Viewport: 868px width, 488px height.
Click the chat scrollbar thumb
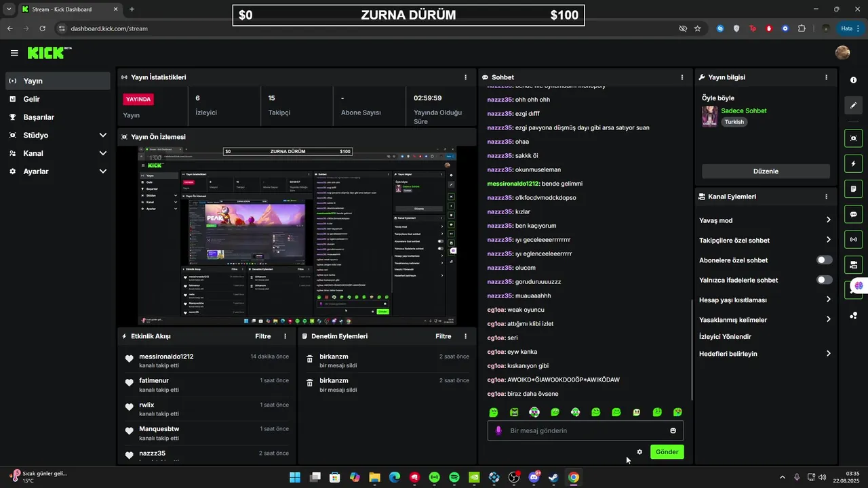[x=691, y=349]
